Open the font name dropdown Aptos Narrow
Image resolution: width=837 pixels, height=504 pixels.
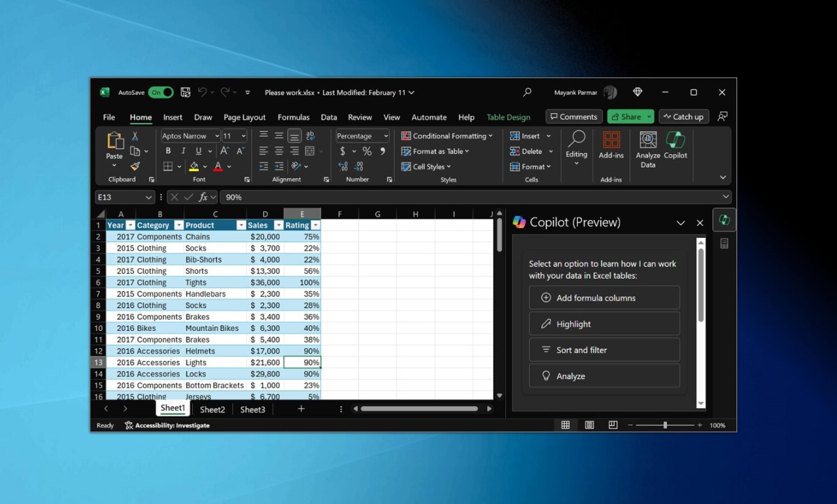click(217, 136)
